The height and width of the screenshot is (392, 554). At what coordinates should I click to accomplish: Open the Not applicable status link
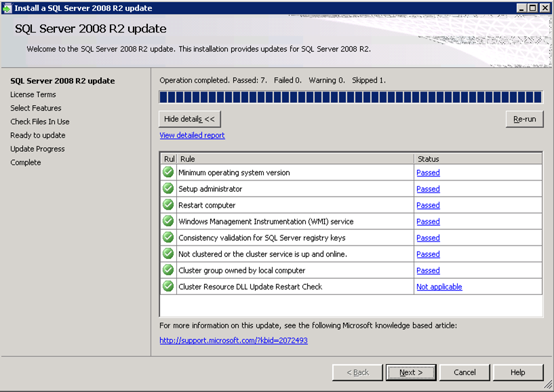point(439,287)
